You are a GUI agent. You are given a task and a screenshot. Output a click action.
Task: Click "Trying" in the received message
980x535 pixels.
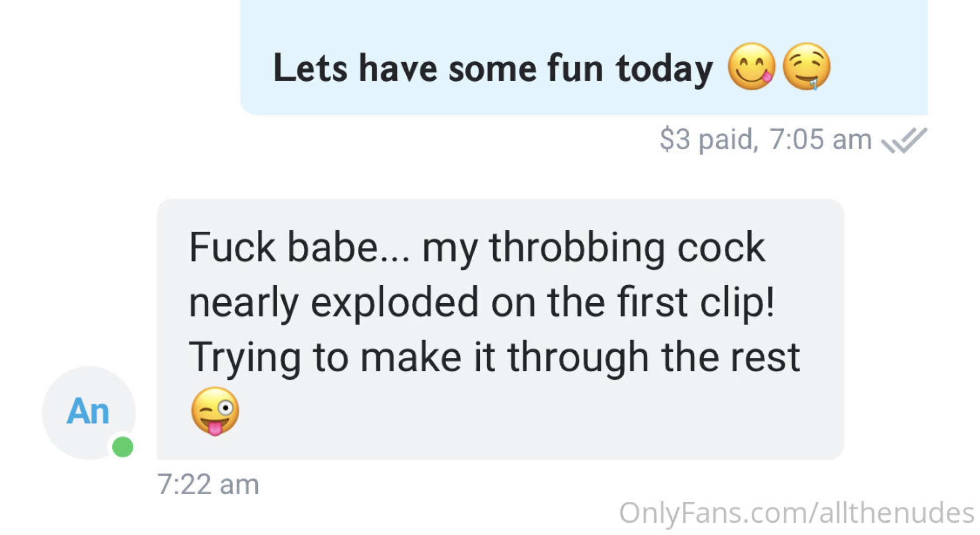point(244,358)
